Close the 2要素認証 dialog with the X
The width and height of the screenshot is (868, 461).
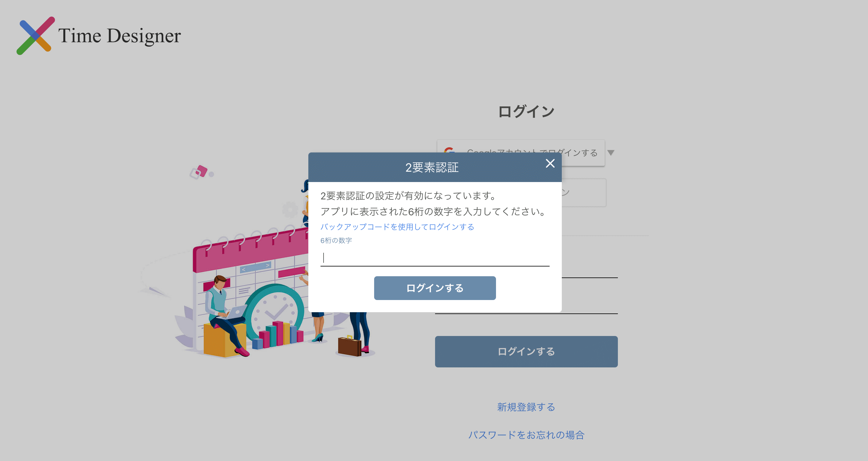tap(551, 163)
